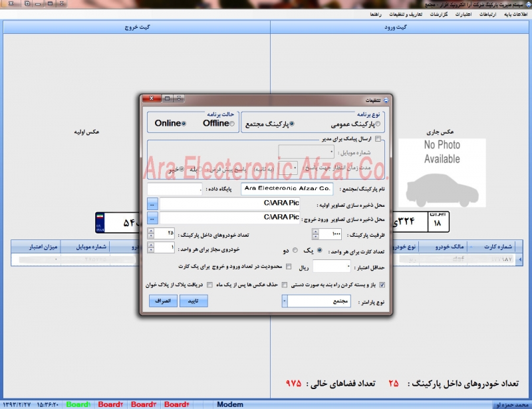Browse folder for initial images path

pos(152,204)
